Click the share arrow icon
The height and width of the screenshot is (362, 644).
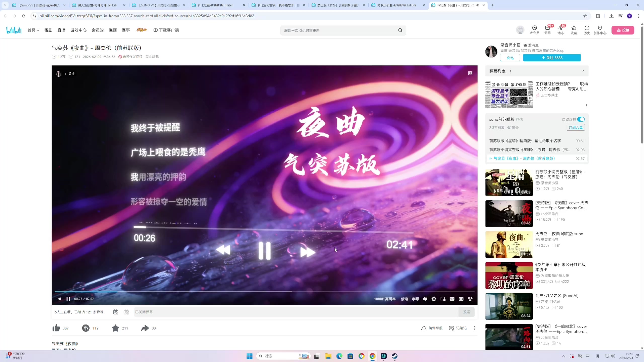(x=145, y=328)
